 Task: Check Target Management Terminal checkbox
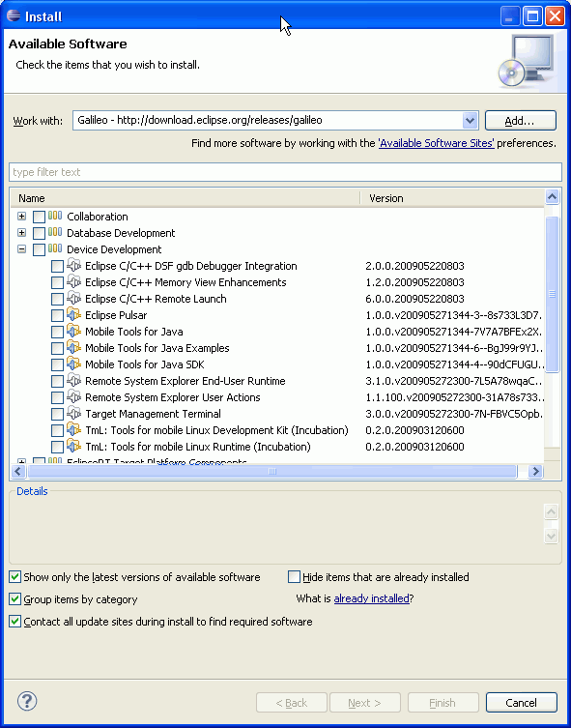57,414
